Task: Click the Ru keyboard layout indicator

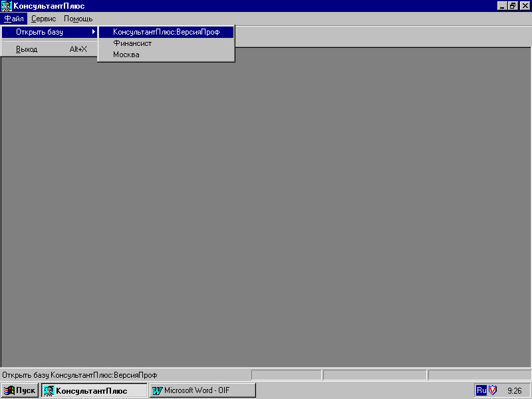Action: (x=481, y=390)
